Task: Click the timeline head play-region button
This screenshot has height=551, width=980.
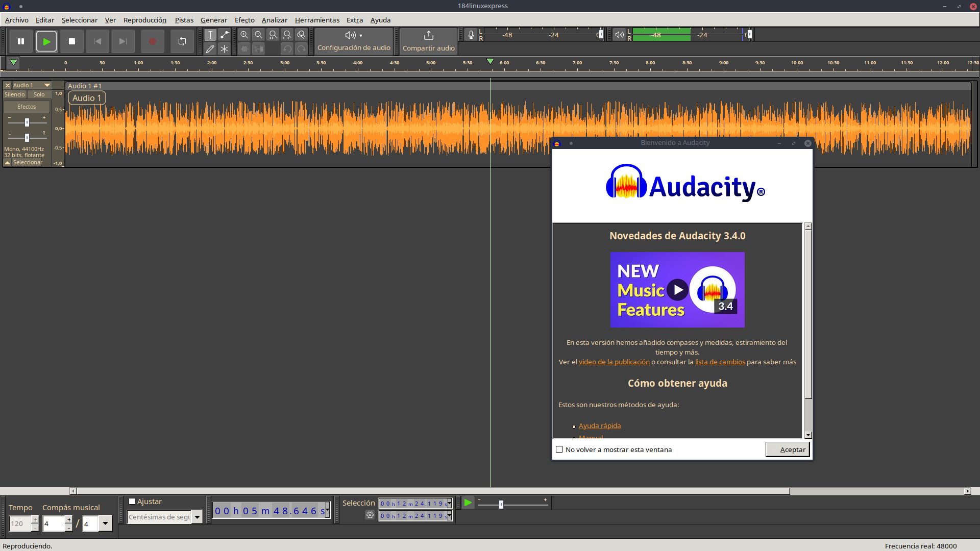Action: tap(13, 63)
